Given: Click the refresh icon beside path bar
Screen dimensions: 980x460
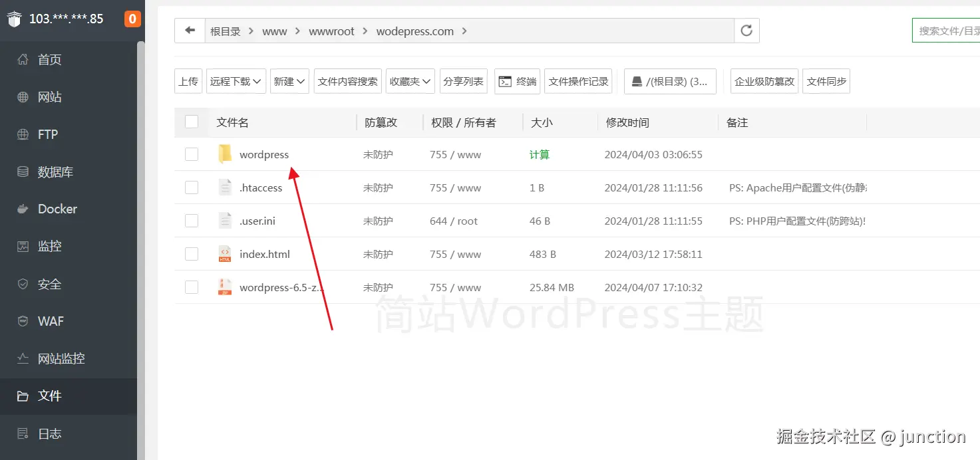Looking at the screenshot, I should tap(746, 31).
